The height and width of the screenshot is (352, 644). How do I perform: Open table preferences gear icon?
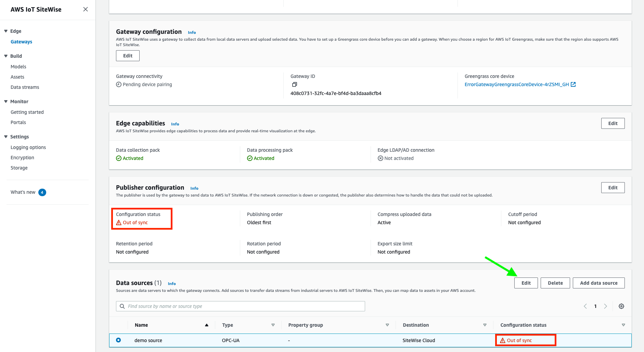(x=621, y=306)
